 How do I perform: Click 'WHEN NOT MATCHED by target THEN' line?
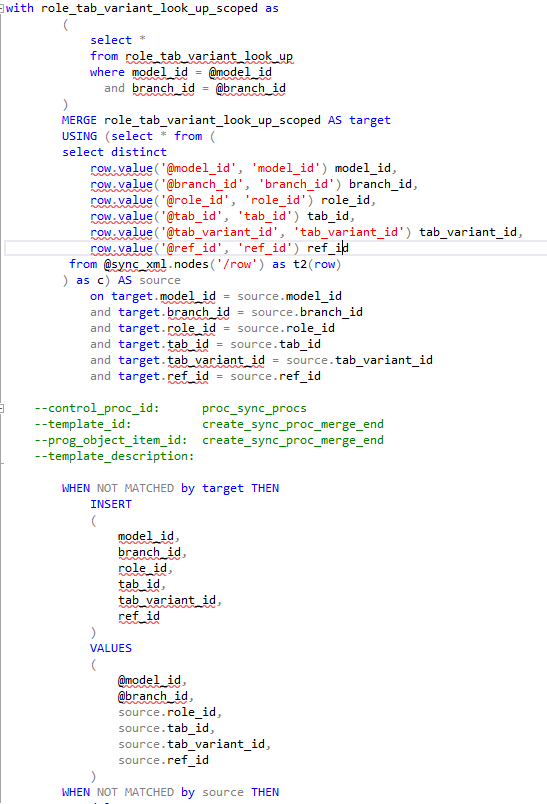(170, 488)
